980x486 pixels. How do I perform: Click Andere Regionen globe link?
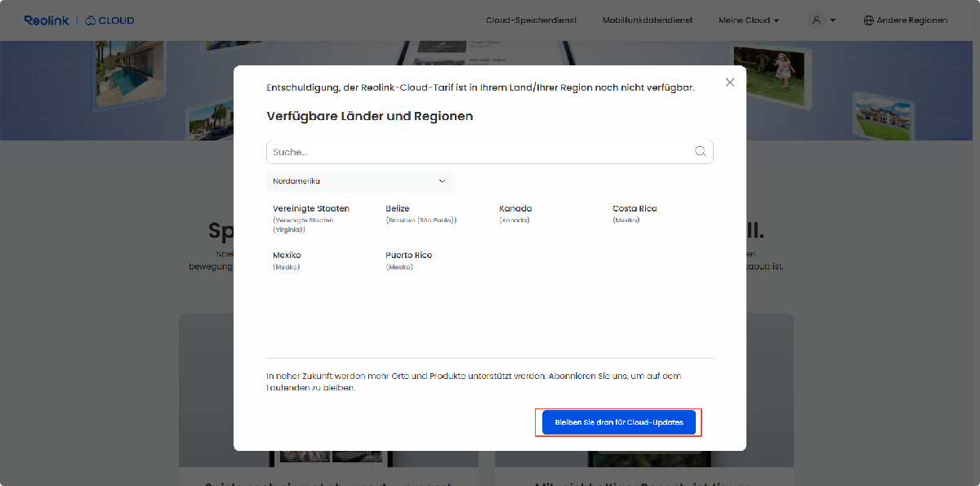(x=906, y=20)
